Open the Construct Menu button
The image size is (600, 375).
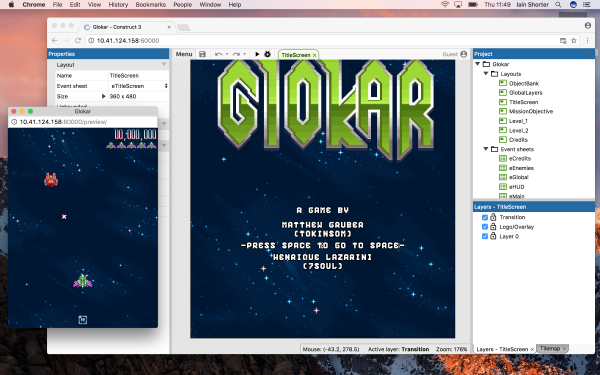coord(184,54)
